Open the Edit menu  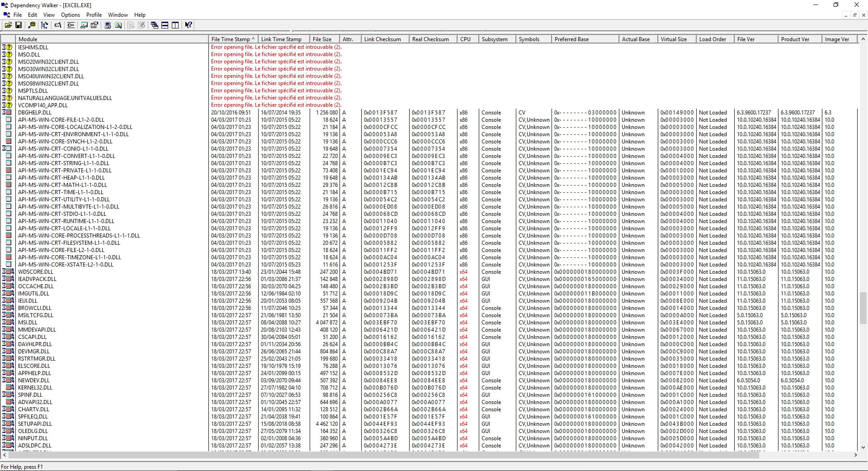[x=33, y=15]
